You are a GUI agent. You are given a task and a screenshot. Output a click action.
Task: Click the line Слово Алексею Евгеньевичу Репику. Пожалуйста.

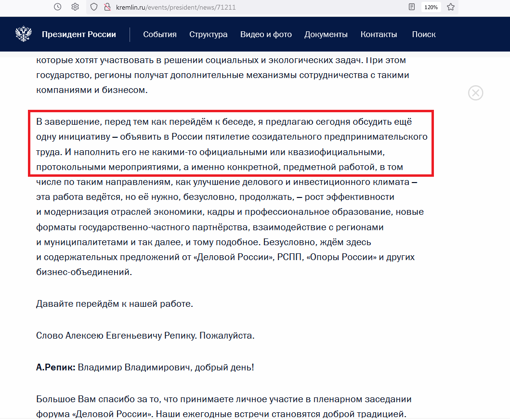tap(145, 335)
